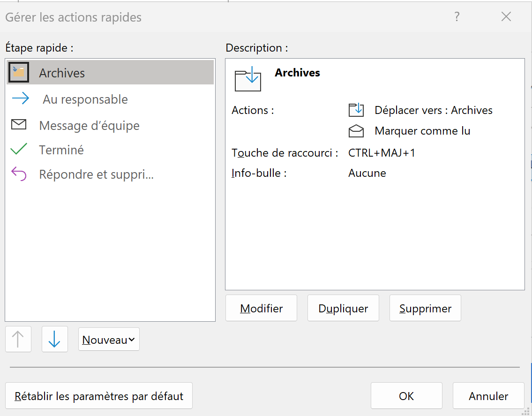Click the Touche de raccourci label
Image resolution: width=532 pixels, height=416 pixels.
pos(285,153)
